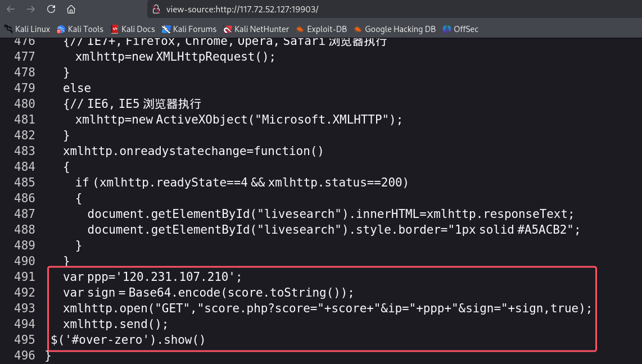The height and width of the screenshot is (364, 642).
Task: Click the xmlhttp.send(); line
Action: click(x=115, y=324)
